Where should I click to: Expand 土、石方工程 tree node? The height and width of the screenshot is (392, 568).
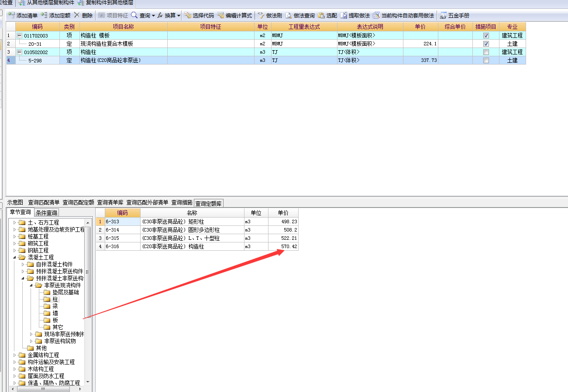point(15,222)
